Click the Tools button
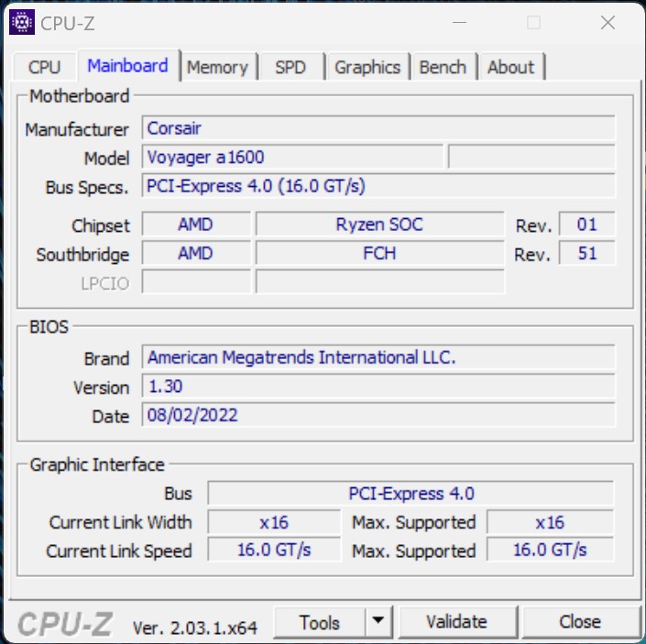 [x=320, y=622]
